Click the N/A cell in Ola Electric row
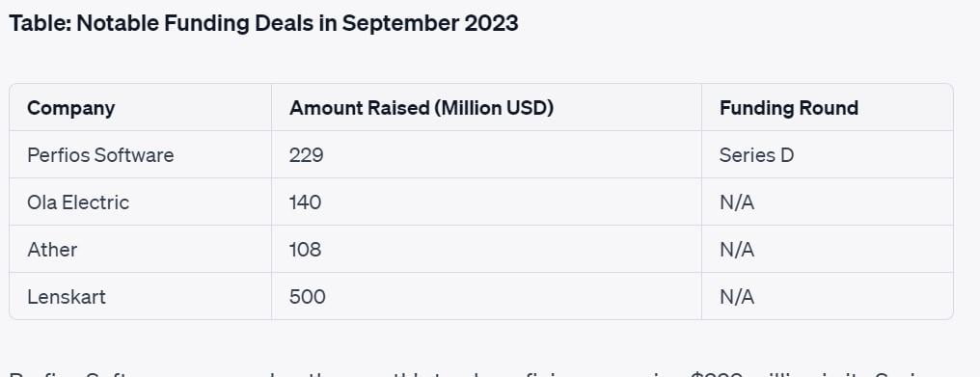The width and height of the screenshot is (980, 377). point(737,202)
